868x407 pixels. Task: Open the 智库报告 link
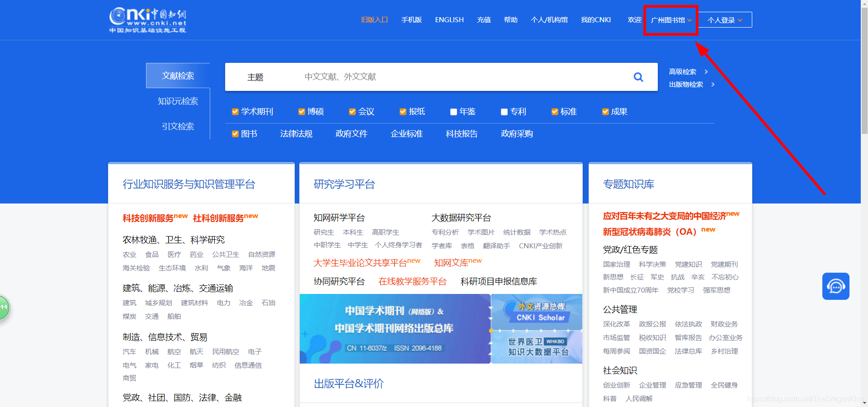pos(688,338)
